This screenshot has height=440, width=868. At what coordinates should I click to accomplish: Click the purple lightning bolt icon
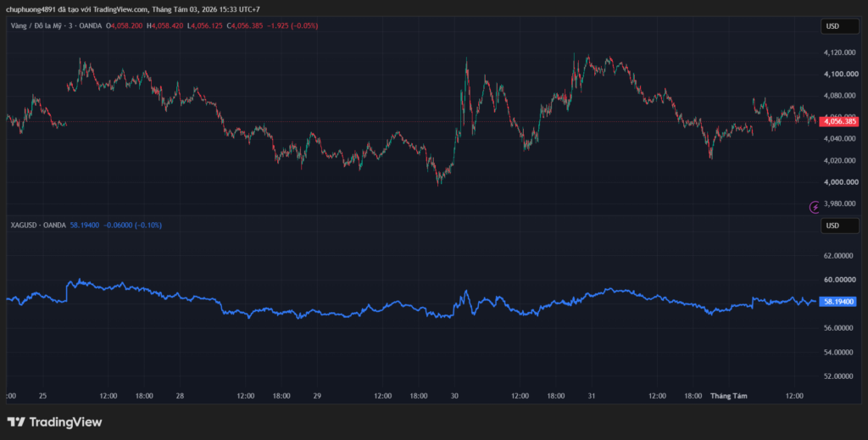point(815,208)
